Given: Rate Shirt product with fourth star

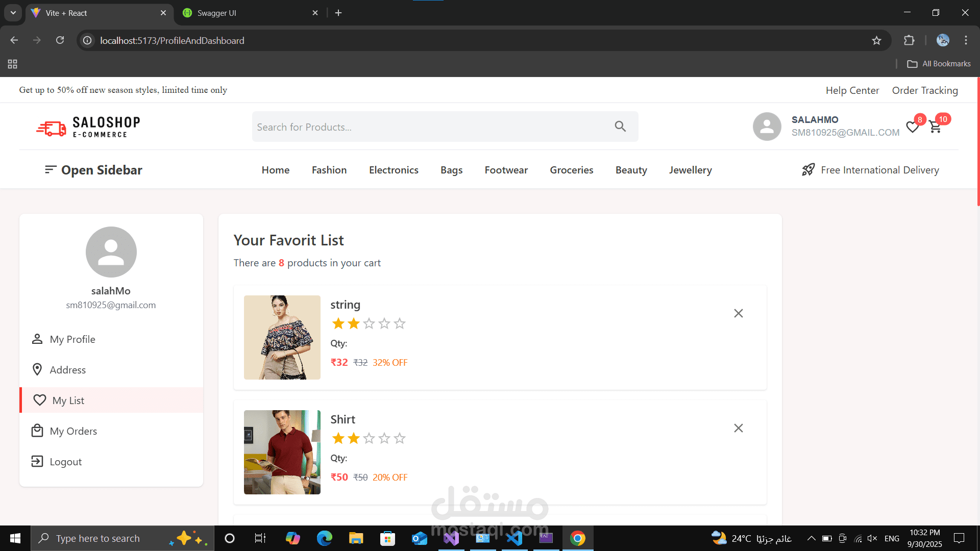Looking at the screenshot, I should tap(384, 438).
